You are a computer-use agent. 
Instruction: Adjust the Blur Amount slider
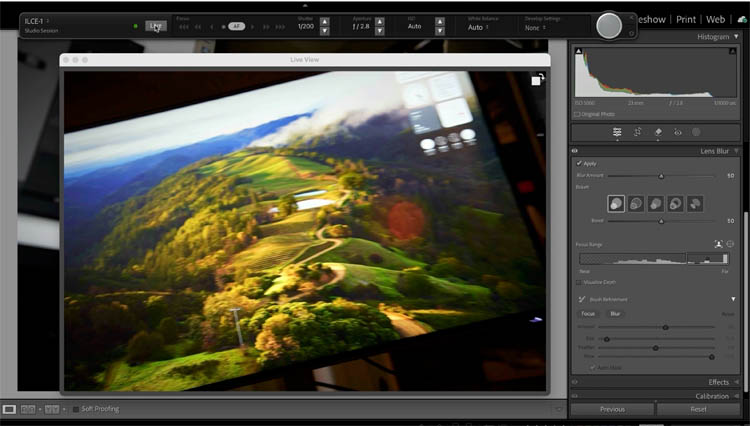(x=661, y=176)
